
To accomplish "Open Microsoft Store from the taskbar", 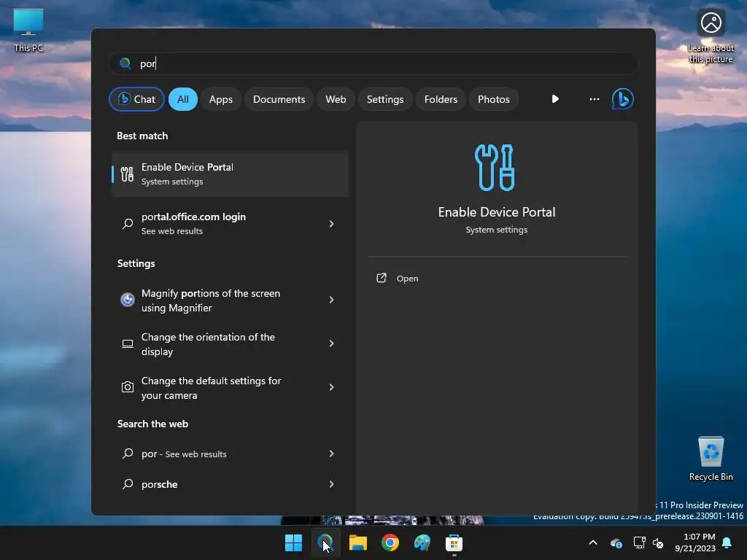I will [454, 542].
